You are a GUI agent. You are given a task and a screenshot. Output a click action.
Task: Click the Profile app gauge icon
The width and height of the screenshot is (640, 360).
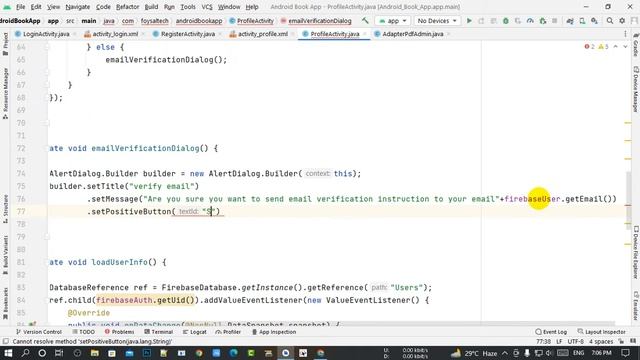click(530, 20)
